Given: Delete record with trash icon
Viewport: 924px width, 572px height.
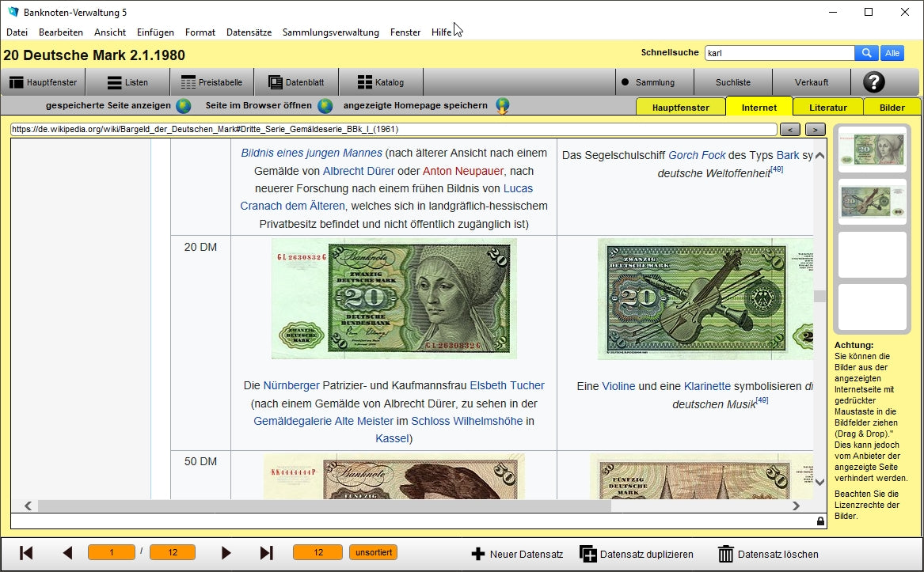Looking at the screenshot, I should pyautogui.click(x=725, y=554).
